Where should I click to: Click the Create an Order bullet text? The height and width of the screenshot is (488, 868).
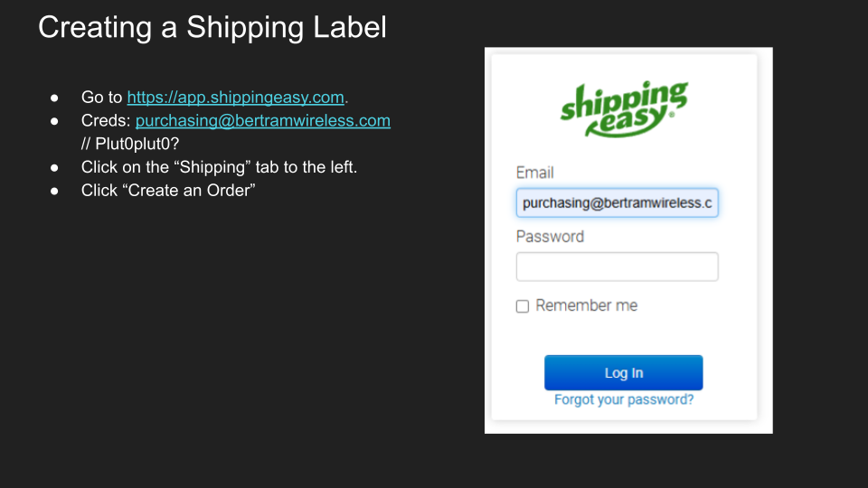[x=168, y=191]
